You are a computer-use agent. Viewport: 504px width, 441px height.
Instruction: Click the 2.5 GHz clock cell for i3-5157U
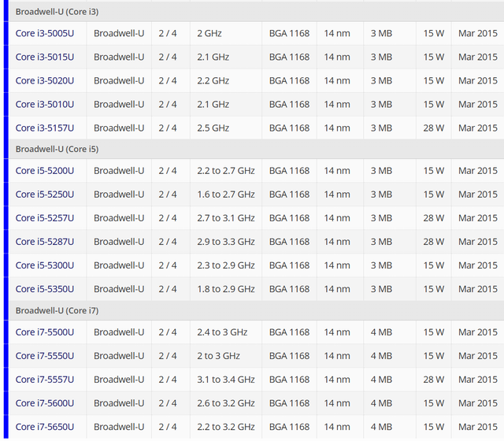pyautogui.click(x=226, y=128)
